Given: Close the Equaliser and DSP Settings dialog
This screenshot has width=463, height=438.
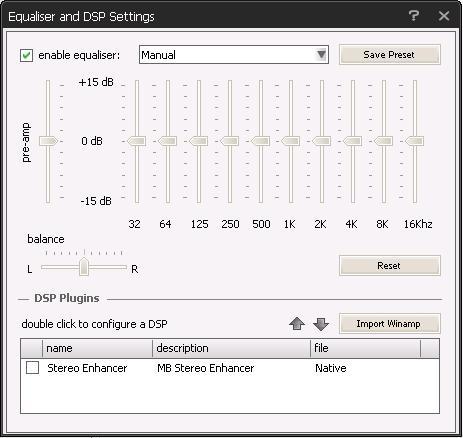Looking at the screenshot, I should point(444,16).
